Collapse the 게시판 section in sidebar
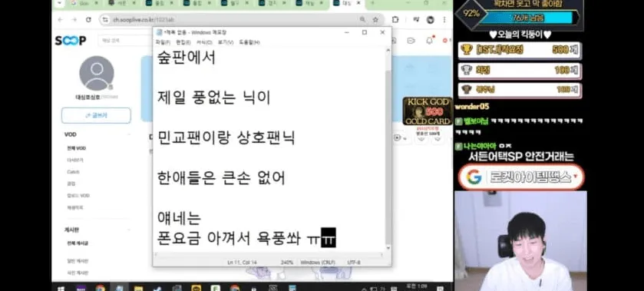This screenshot has width=644, height=291. [x=128, y=230]
